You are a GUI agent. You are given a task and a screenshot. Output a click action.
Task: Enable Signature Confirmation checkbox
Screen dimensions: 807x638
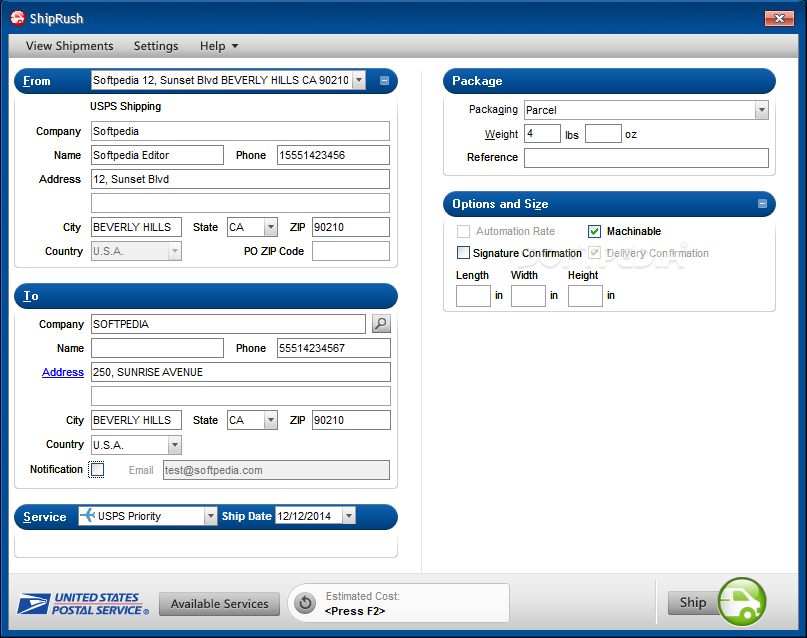point(463,253)
